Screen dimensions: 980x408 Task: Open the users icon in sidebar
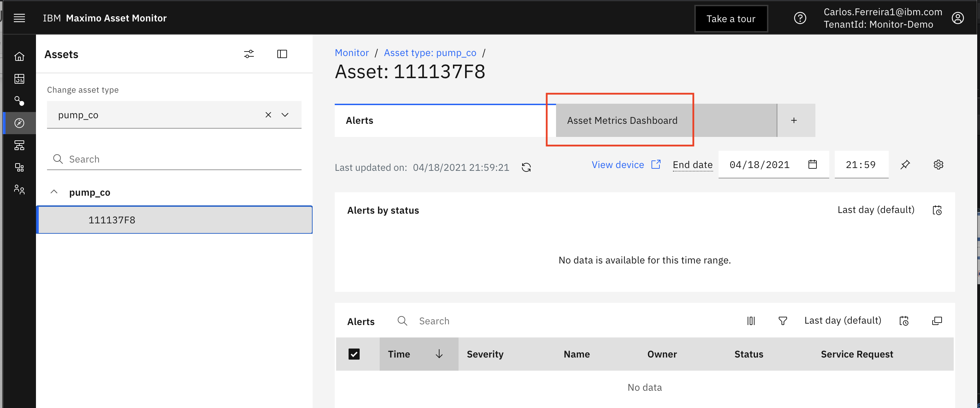point(19,189)
